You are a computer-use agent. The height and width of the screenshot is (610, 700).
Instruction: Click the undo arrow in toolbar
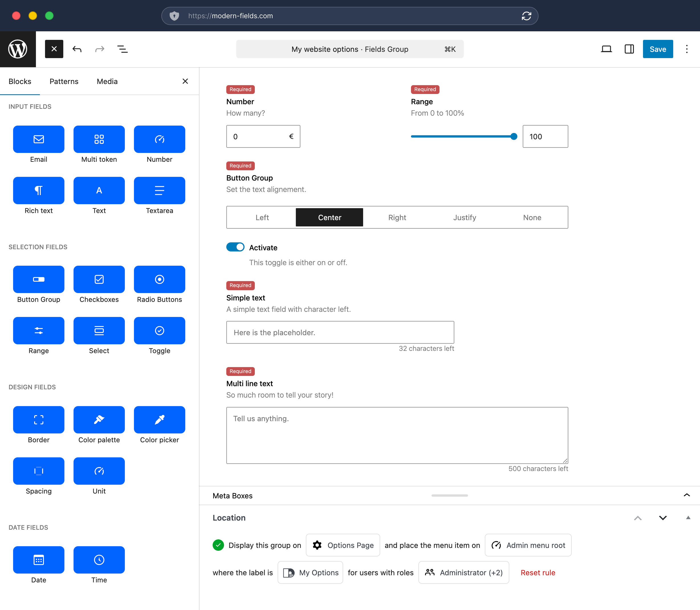(77, 49)
